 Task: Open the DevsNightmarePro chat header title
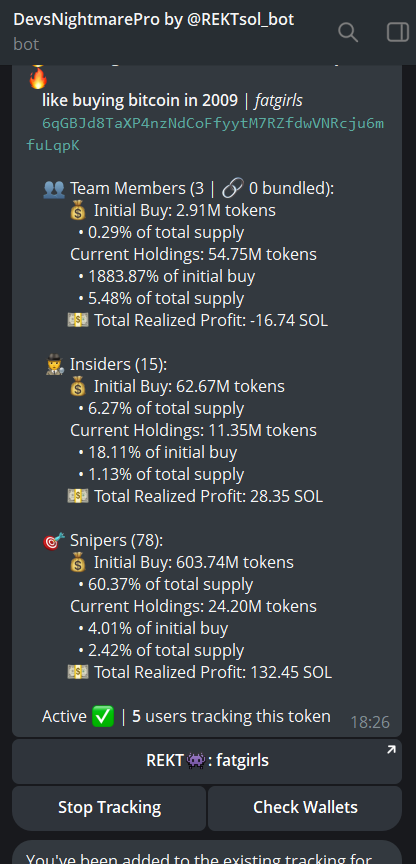(x=154, y=20)
